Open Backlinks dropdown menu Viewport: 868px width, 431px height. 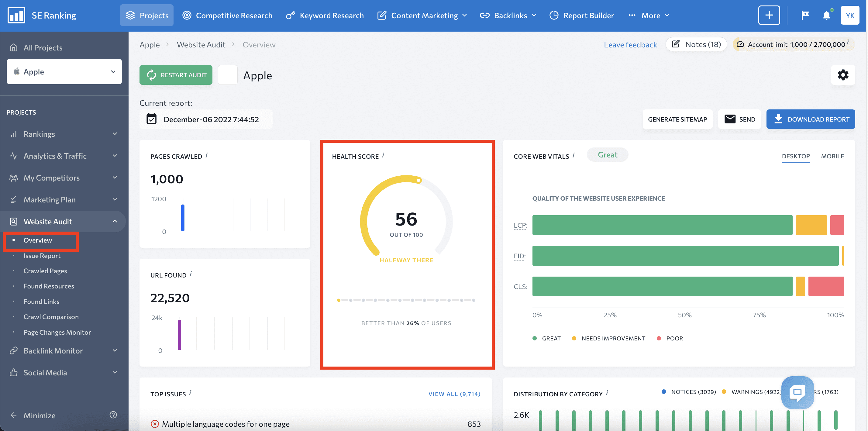(x=508, y=16)
